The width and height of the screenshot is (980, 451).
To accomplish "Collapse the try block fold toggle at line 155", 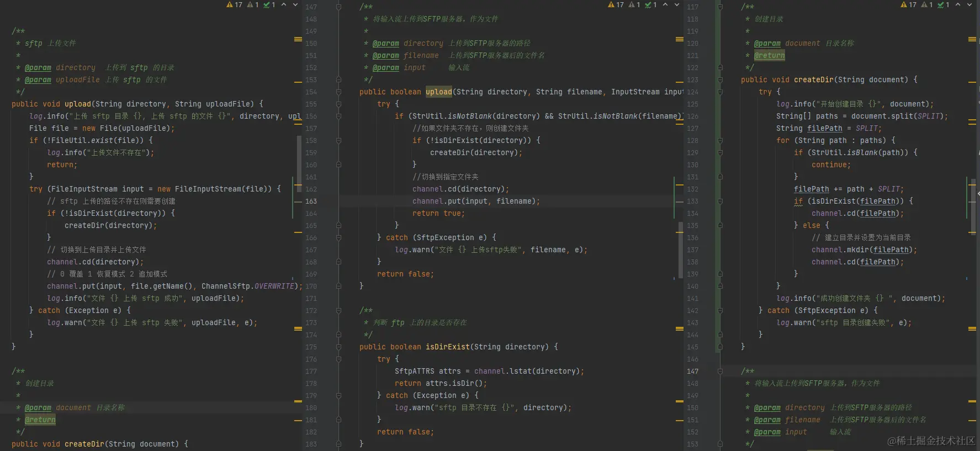I will [338, 104].
